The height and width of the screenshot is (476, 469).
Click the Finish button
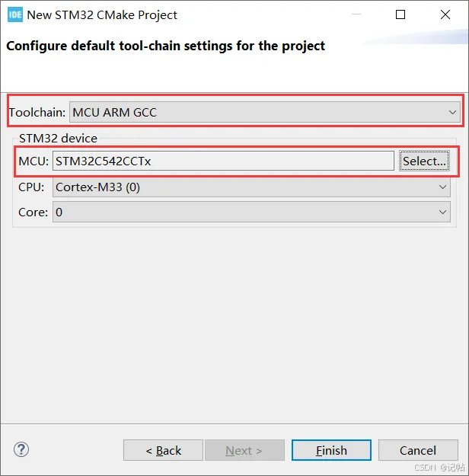[x=331, y=450]
